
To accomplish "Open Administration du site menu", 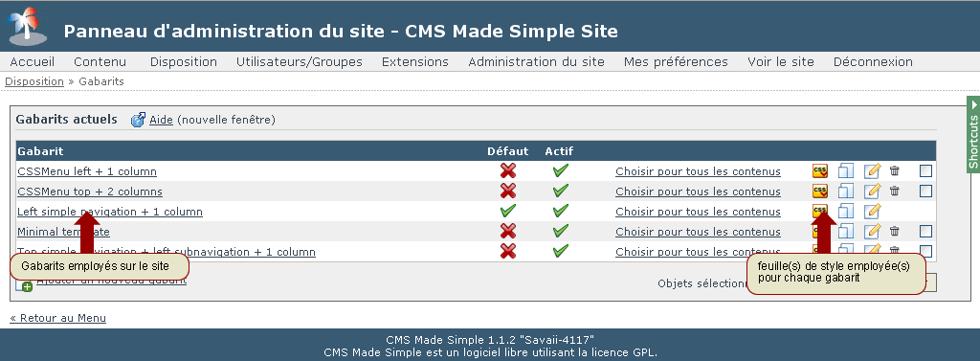I will [536, 62].
